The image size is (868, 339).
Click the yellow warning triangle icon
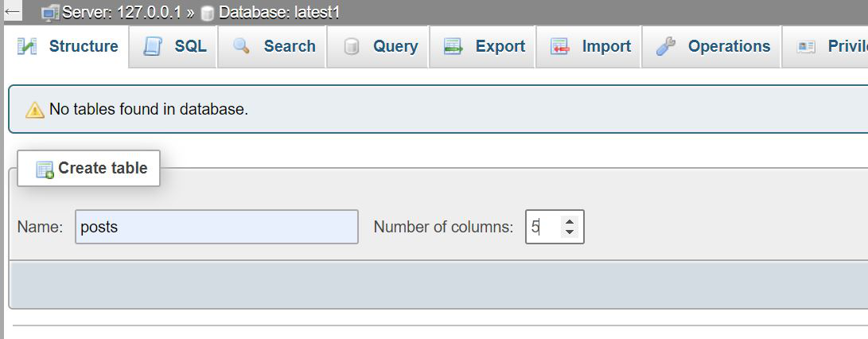pos(35,110)
